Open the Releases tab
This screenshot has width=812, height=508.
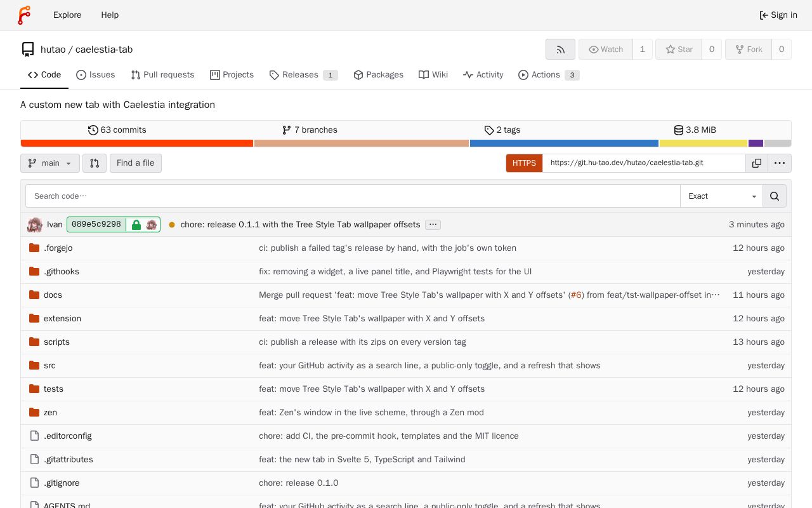303,75
